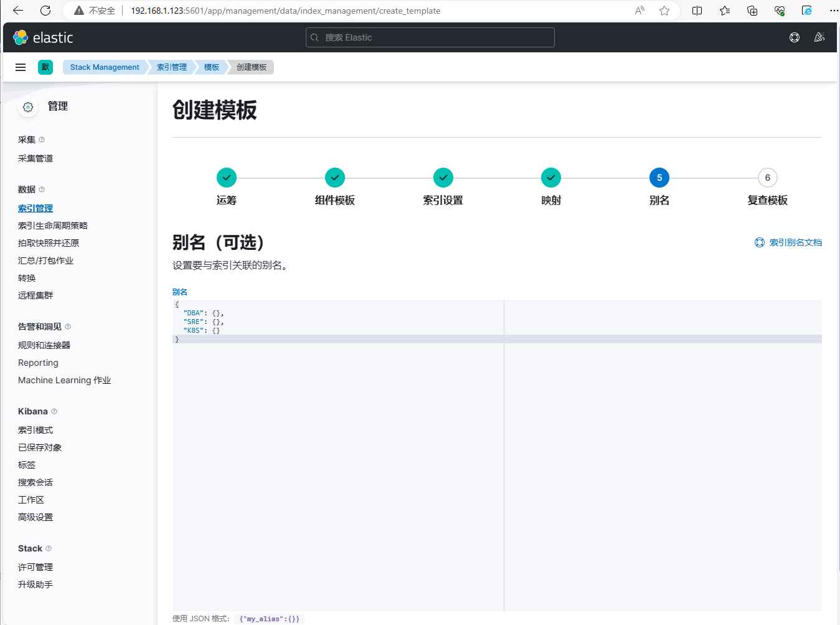Open Stack Management breadcrumb
840x625 pixels.
[105, 67]
